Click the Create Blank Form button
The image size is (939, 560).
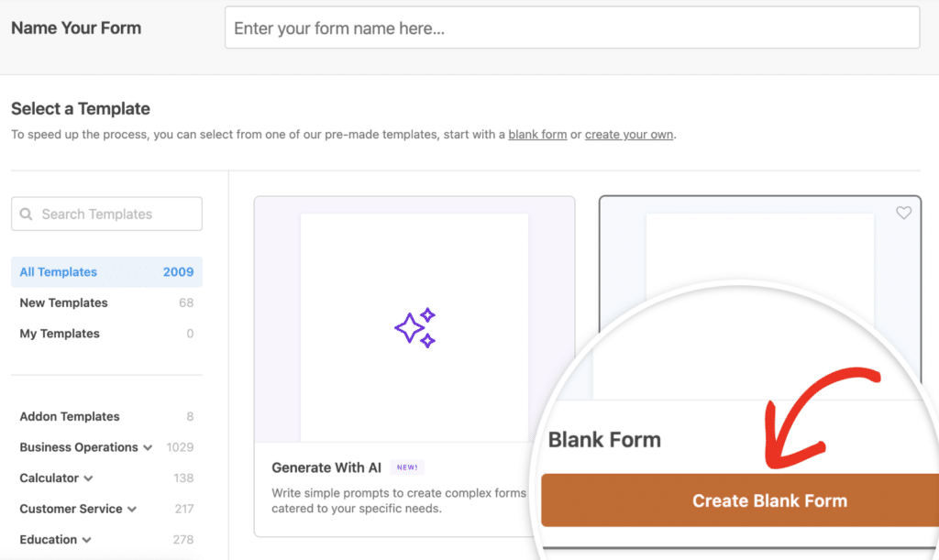tap(769, 500)
